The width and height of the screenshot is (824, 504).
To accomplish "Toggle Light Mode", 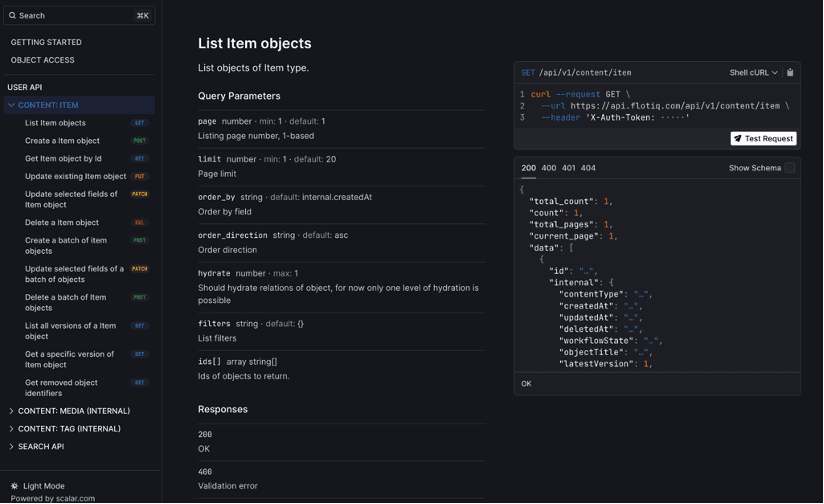I will pos(38,486).
